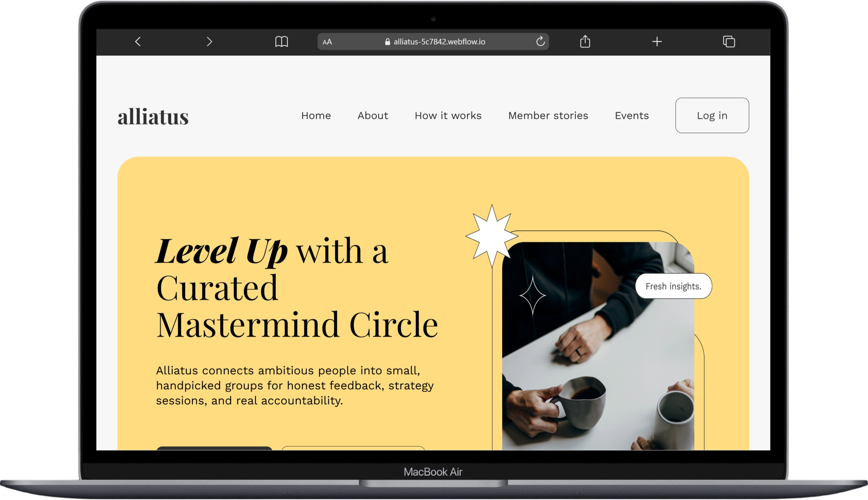Go to the About page
The image size is (868, 500).
click(x=373, y=115)
